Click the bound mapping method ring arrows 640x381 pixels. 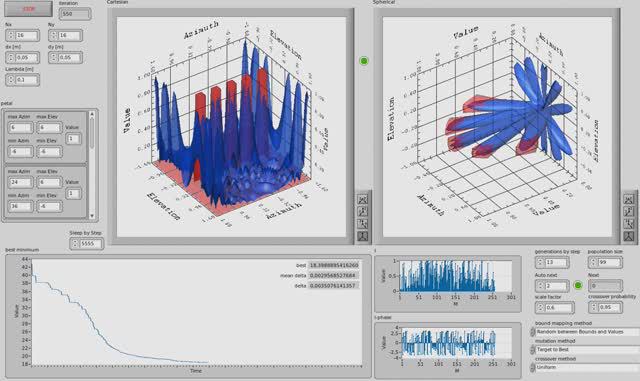[x=533, y=332]
